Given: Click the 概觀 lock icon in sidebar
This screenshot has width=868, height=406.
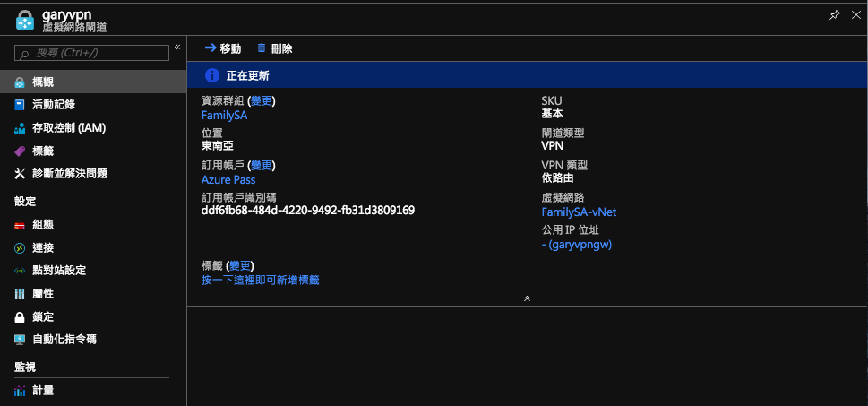Looking at the screenshot, I should click(x=20, y=82).
